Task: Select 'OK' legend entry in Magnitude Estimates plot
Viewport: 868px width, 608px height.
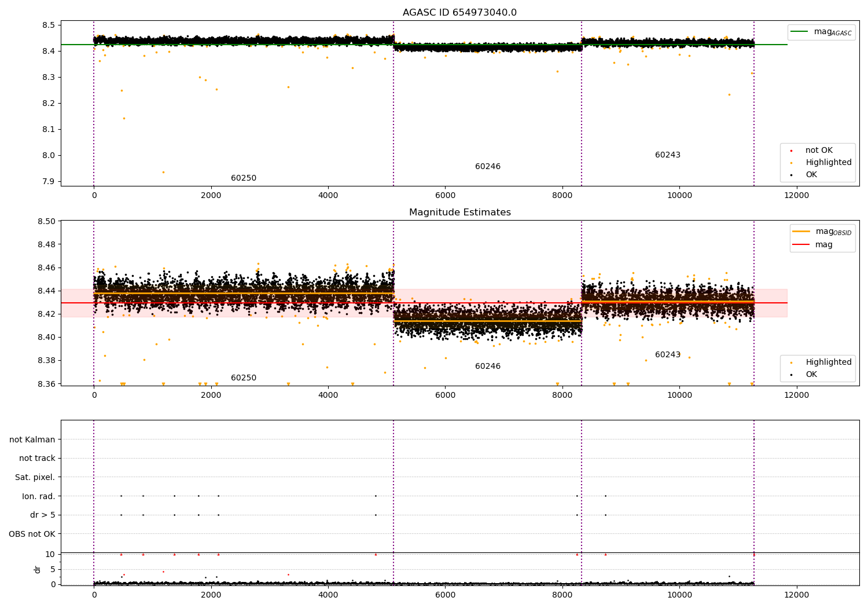Action: click(811, 375)
